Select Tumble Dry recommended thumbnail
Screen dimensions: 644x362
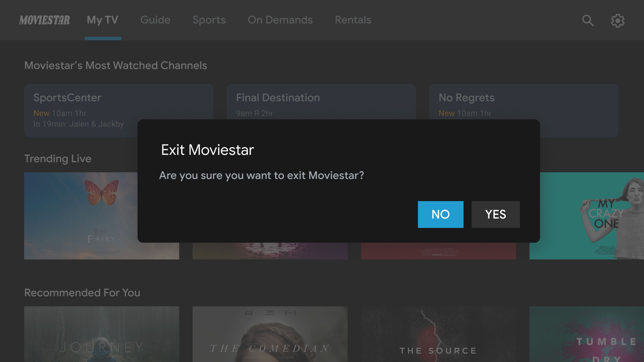pyautogui.click(x=587, y=334)
